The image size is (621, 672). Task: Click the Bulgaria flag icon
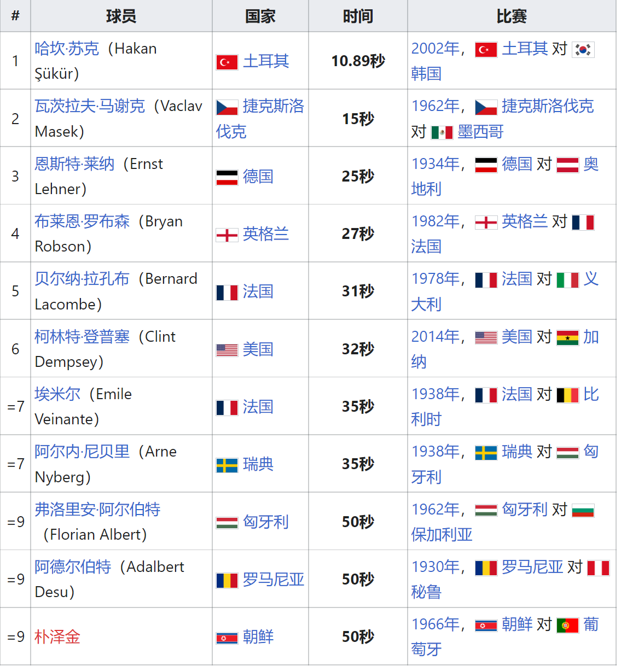coord(583,511)
